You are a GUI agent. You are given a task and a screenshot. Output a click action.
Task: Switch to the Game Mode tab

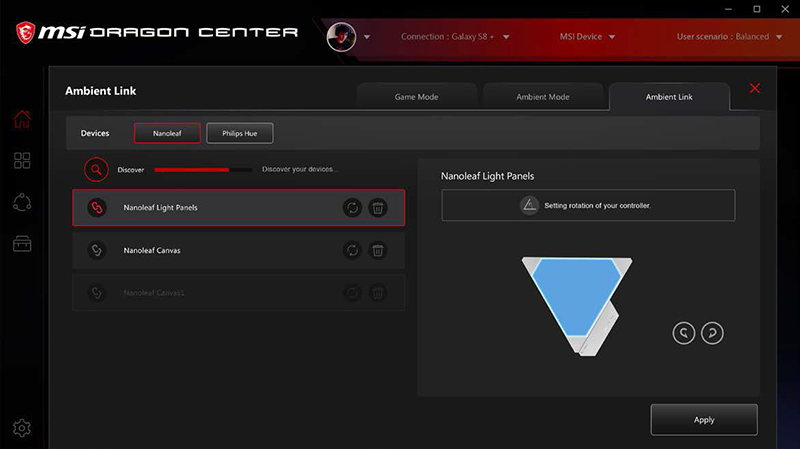pos(417,97)
